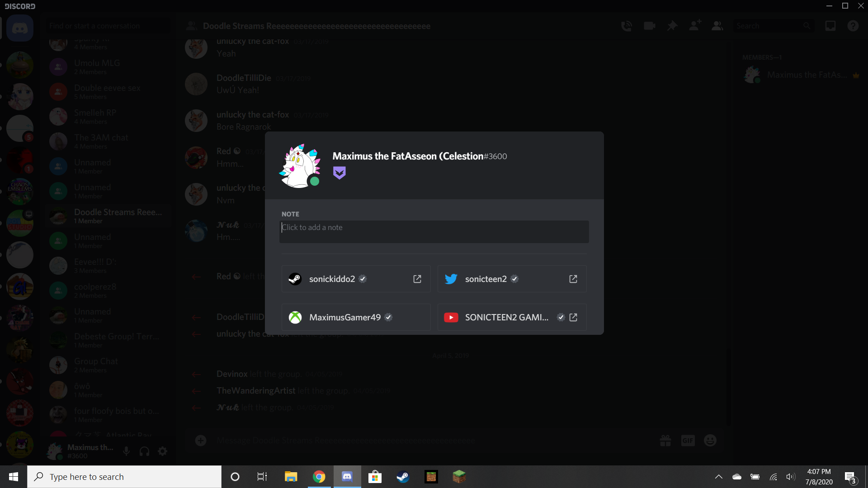
Task: Open YouTube SONICTEEN2 GAMI... external link
Action: (573, 318)
